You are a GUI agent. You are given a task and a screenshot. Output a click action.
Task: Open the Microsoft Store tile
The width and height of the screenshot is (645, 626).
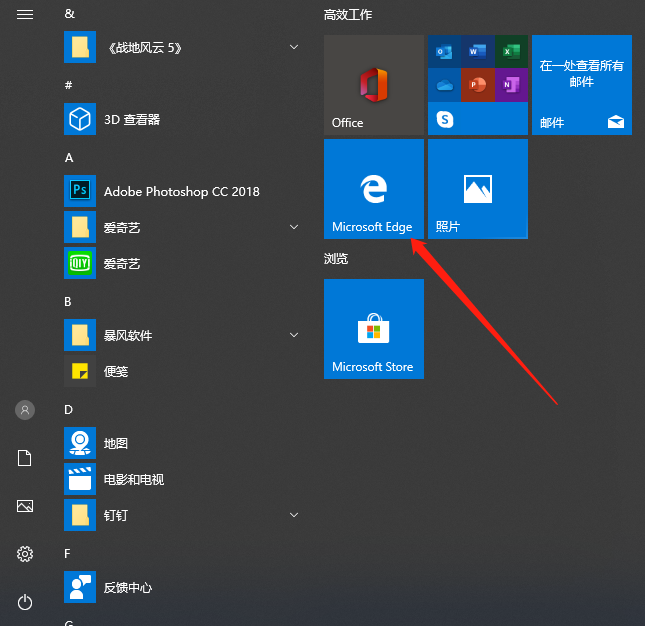(373, 329)
